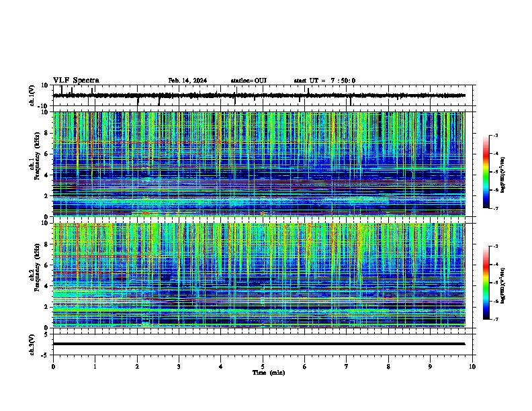Click the flat ch.3 voltage trace line
The width and height of the screenshot is (532, 411).
259,344
